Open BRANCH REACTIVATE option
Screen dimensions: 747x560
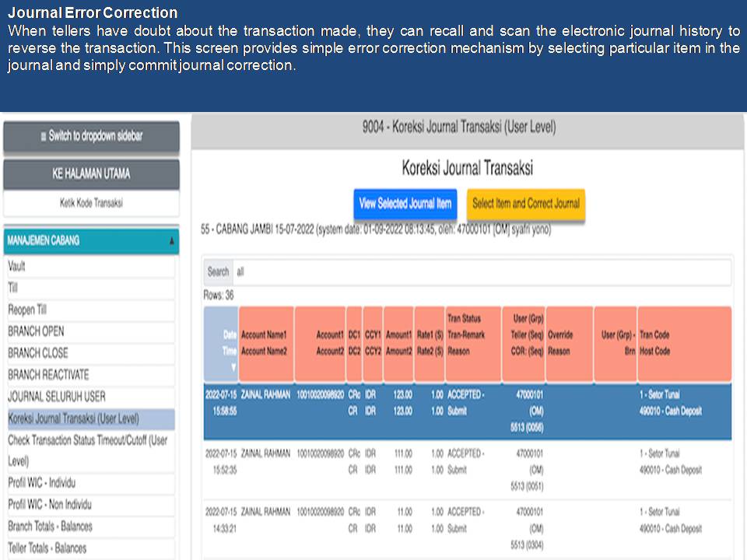pyautogui.click(x=91, y=375)
